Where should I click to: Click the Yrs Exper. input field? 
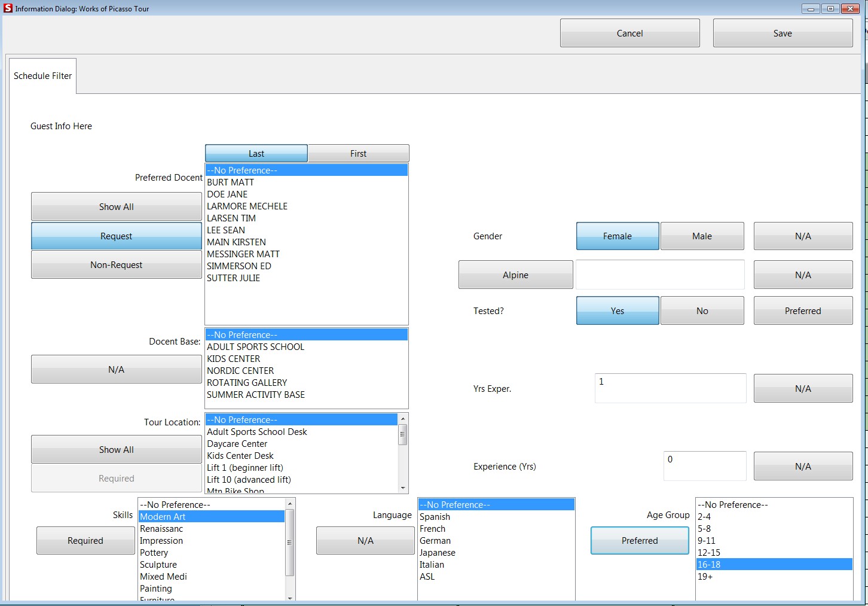click(670, 388)
